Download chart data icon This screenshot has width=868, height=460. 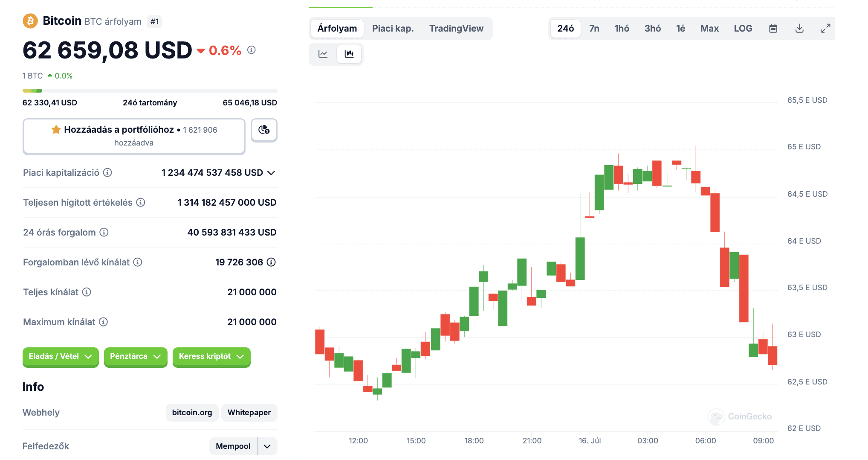799,29
